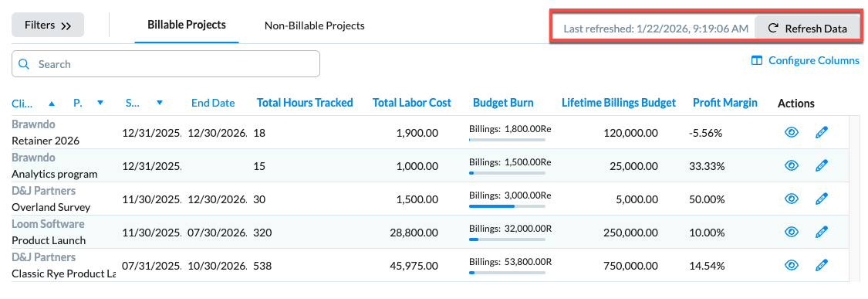View the Product Launch project (eye icon)

792,232
